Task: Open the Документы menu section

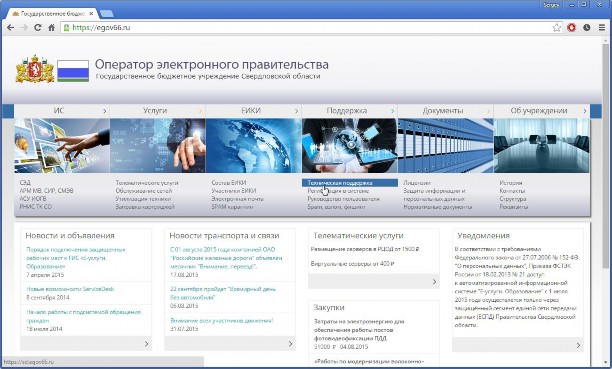Action: [x=443, y=111]
